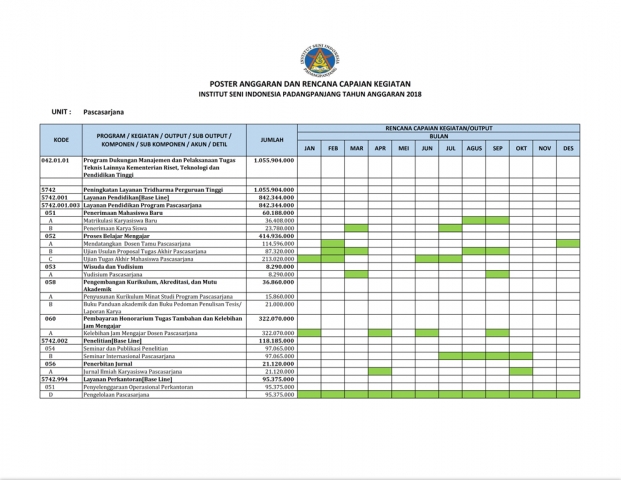
Task: Click 'Kelebihan Jam Mengajar Dosen Pascasarjana' text
Action: click(140, 333)
